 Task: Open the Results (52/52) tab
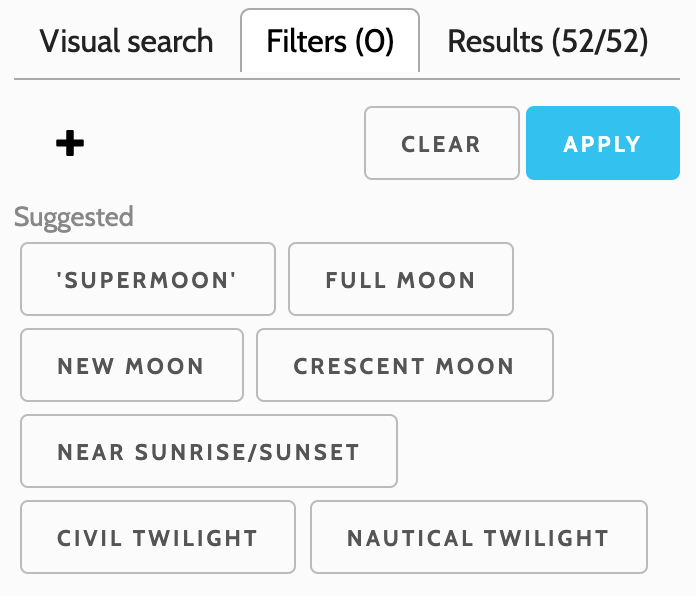(x=548, y=42)
